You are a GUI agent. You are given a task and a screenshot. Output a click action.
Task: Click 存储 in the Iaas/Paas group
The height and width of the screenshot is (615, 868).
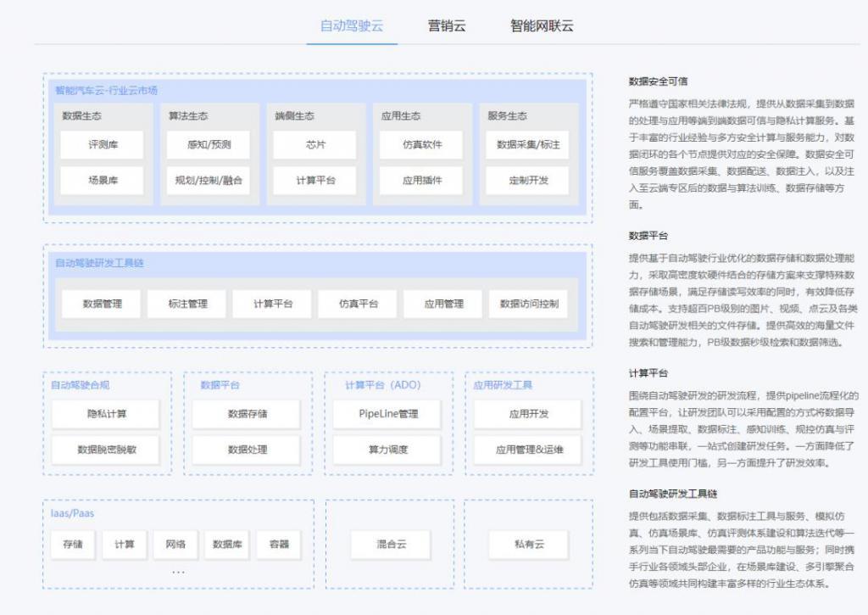click(73, 544)
